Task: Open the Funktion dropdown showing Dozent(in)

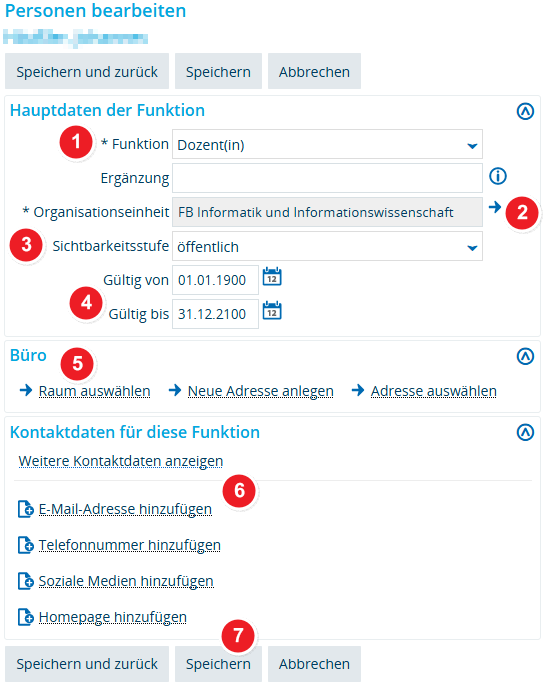Action: (327, 144)
